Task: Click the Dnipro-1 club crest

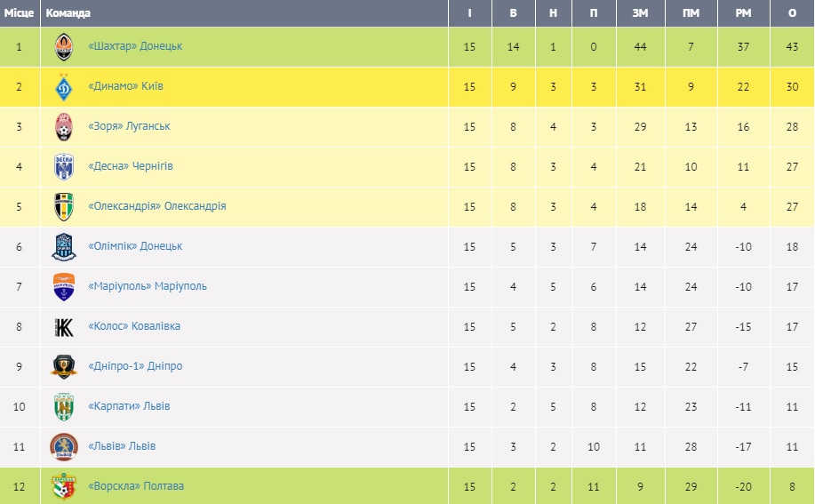Action: 64,366
